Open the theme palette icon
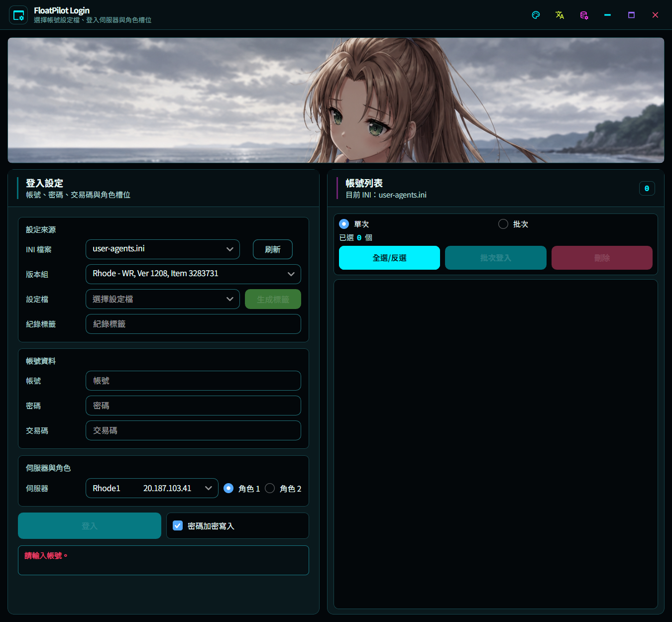Viewport: 672px width, 622px height. tap(536, 15)
